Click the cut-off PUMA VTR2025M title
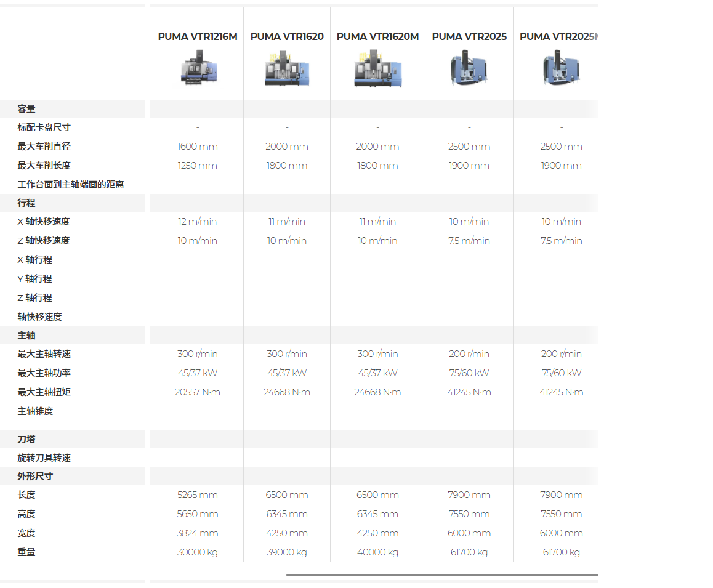Screen dimensions: 713x588 click(x=558, y=36)
